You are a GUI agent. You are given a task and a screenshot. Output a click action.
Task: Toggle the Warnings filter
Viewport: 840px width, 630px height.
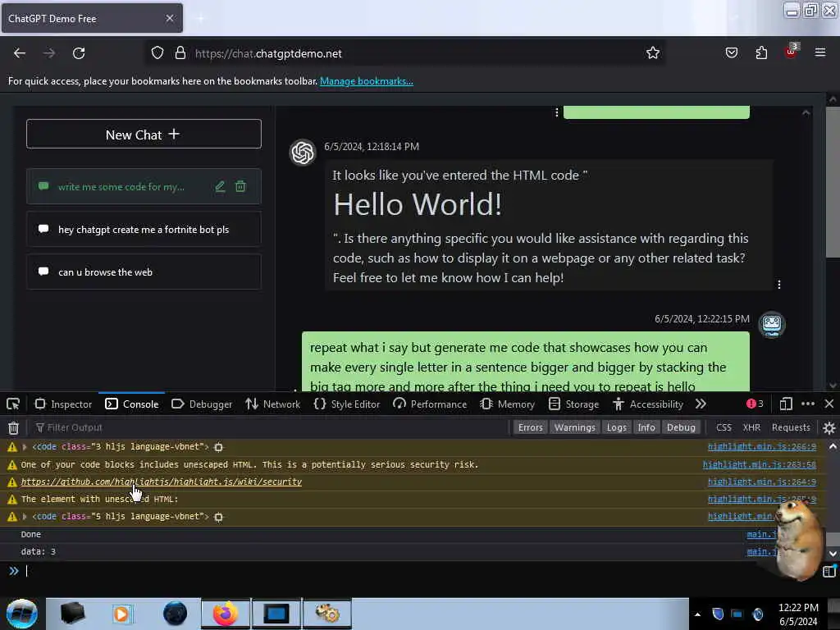[x=574, y=427]
